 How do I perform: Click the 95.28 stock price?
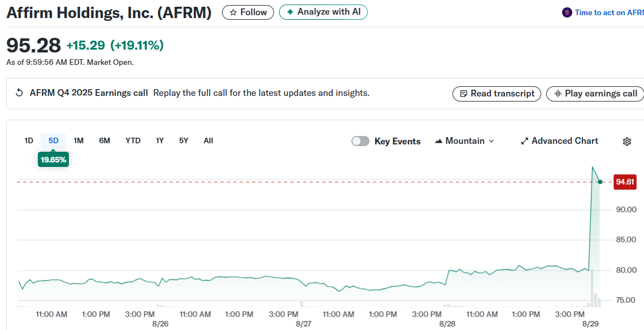[x=34, y=45]
